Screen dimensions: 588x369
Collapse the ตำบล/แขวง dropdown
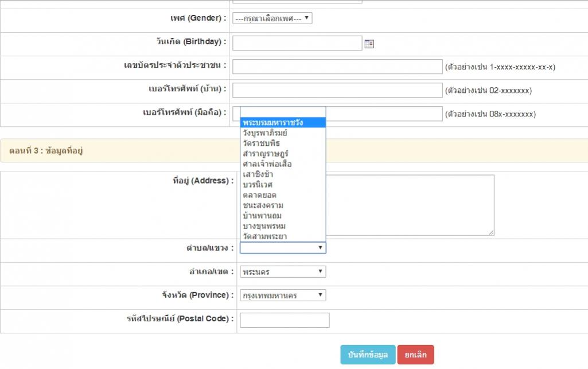click(283, 248)
